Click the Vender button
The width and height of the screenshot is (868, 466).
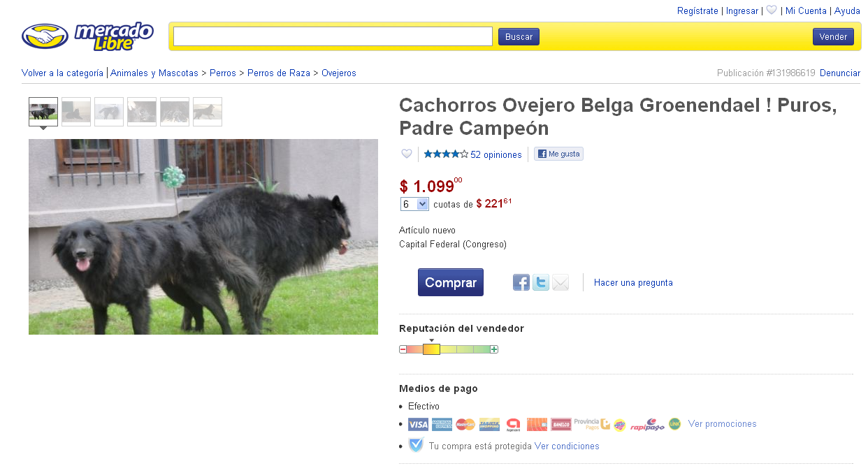[x=833, y=37]
